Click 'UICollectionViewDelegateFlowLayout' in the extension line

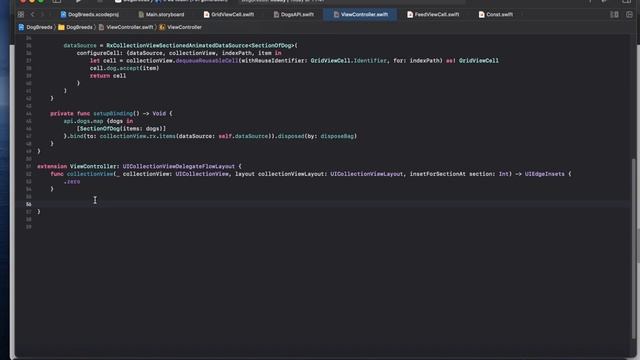(179, 166)
